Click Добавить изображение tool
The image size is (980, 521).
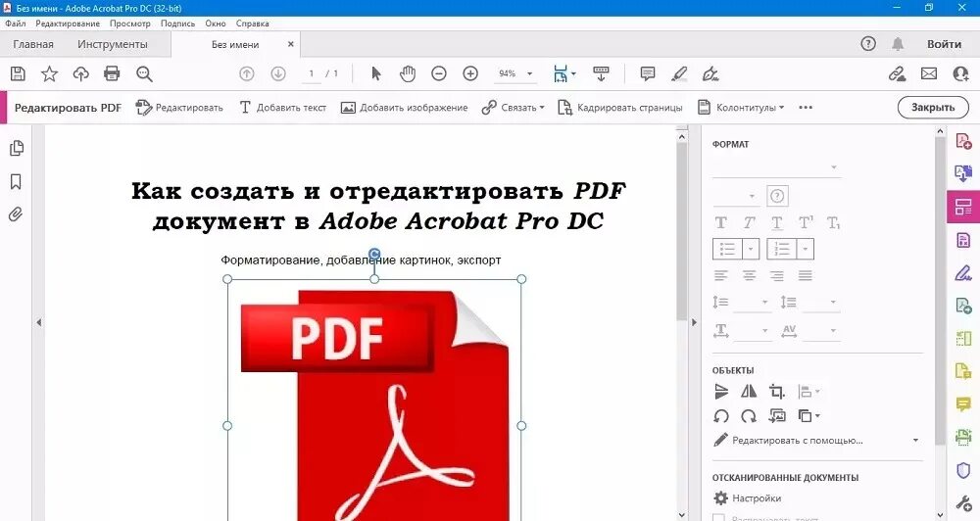pos(404,108)
